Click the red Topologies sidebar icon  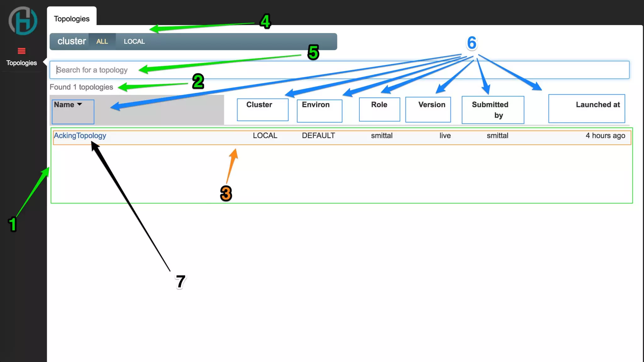pyautogui.click(x=21, y=51)
